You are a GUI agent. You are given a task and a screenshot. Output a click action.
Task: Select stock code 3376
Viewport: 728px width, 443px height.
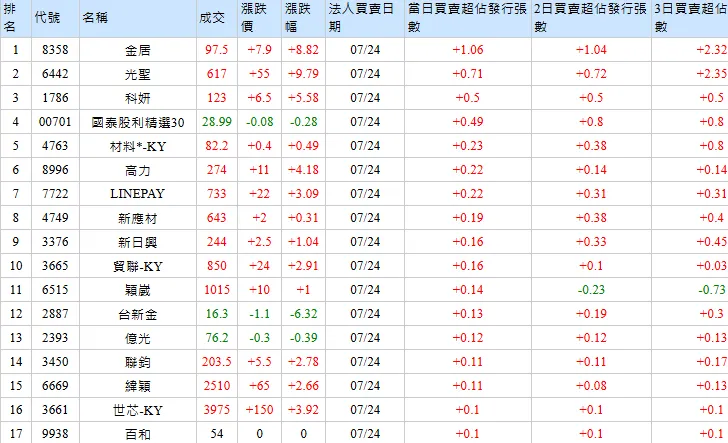pyautogui.click(x=55, y=241)
